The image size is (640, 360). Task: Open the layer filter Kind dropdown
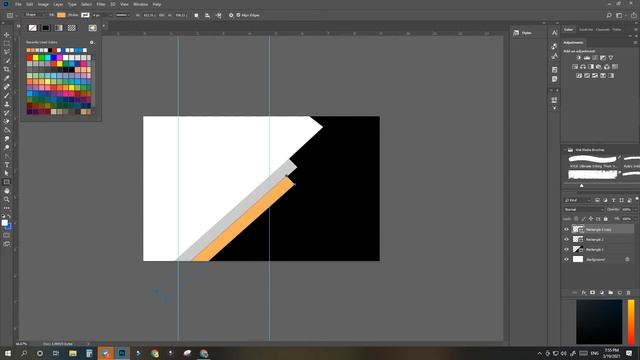[x=577, y=200]
